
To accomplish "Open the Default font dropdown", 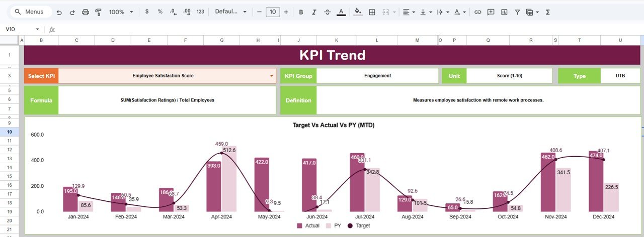I will click(231, 12).
